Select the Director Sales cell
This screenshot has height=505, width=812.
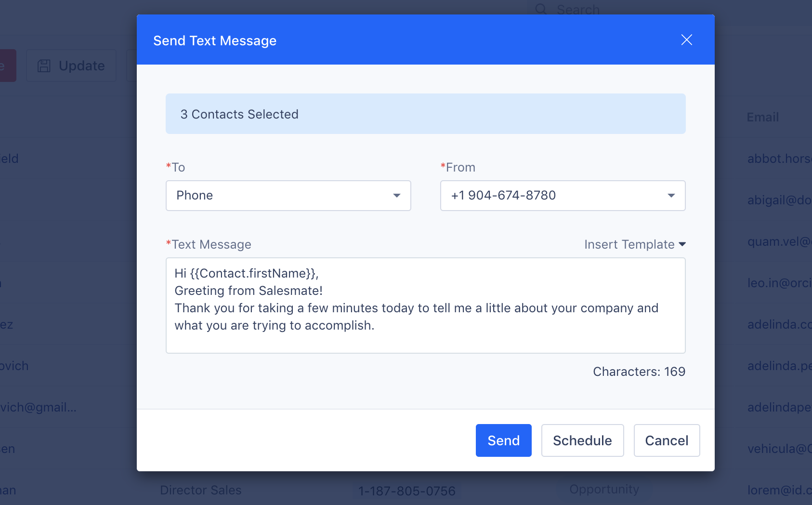point(200,490)
